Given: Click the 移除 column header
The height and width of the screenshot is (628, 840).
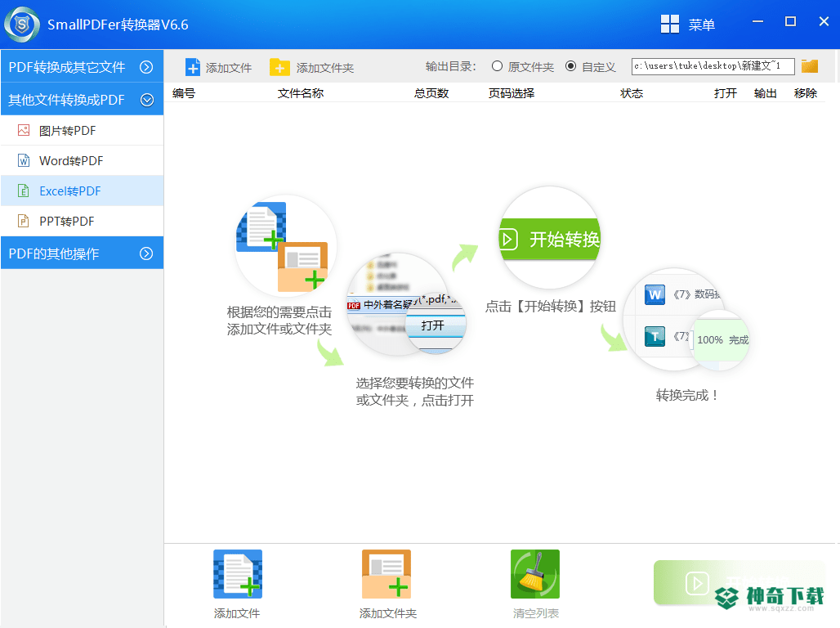Looking at the screenshot, I should (805, 93).
